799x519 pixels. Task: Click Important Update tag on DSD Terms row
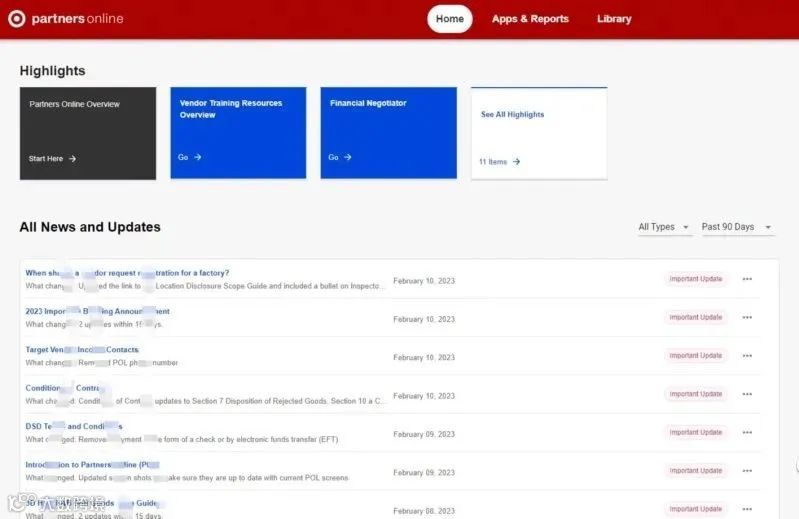point(696,432)
